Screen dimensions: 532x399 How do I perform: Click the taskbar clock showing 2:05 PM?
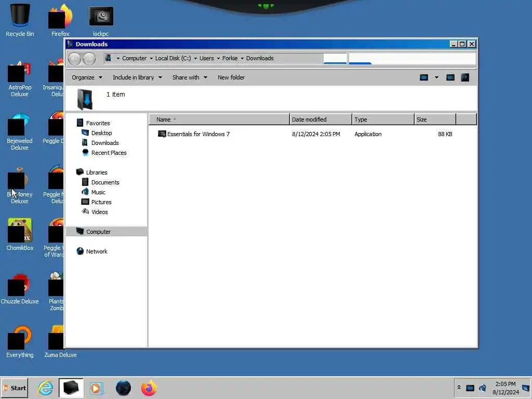click(x=505, y=388)
